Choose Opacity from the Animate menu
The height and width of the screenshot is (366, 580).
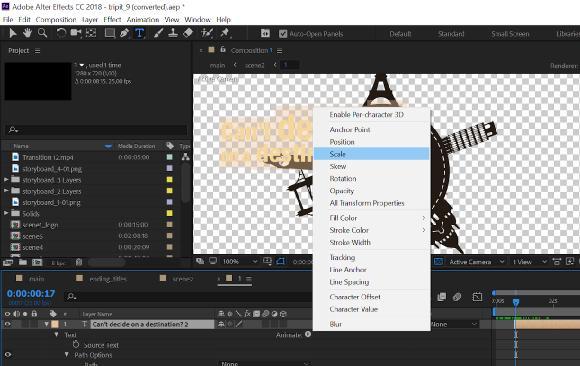(x=371, y=191)
